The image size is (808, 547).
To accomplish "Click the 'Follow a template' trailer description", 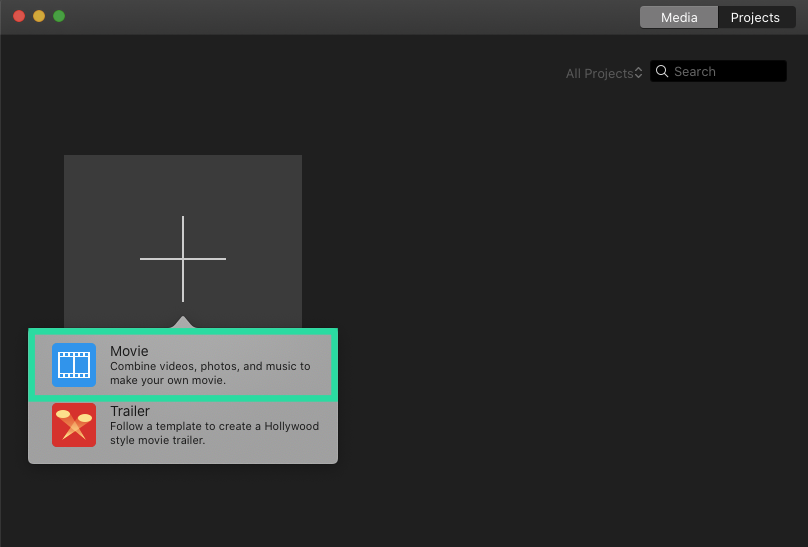I will click(x=214, y=433).
